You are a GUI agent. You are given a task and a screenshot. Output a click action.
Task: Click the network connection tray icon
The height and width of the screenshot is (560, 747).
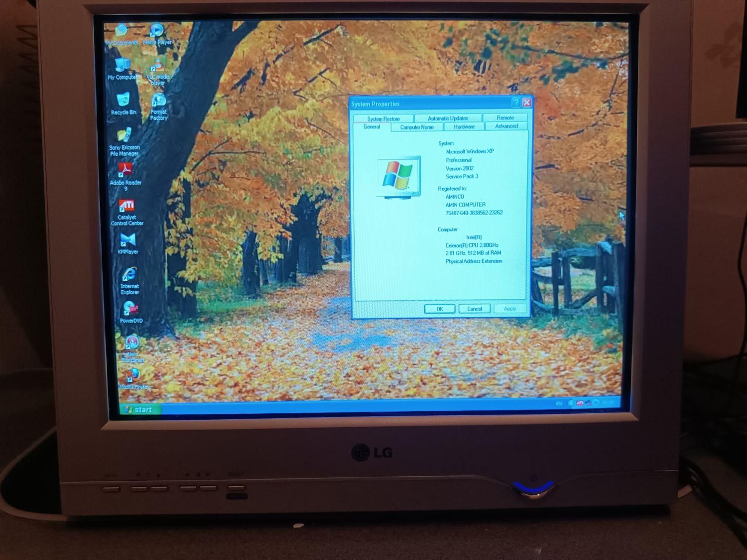click(588, 403)
